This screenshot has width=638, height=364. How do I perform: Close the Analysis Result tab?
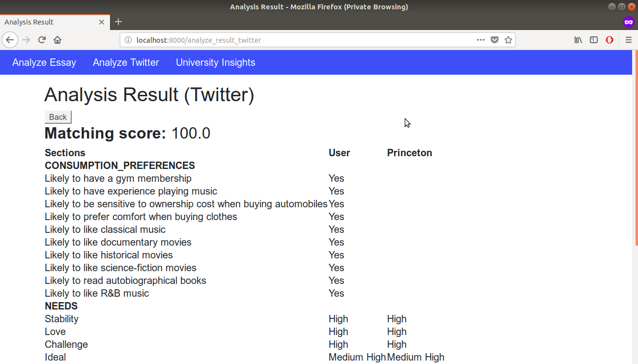102,22
